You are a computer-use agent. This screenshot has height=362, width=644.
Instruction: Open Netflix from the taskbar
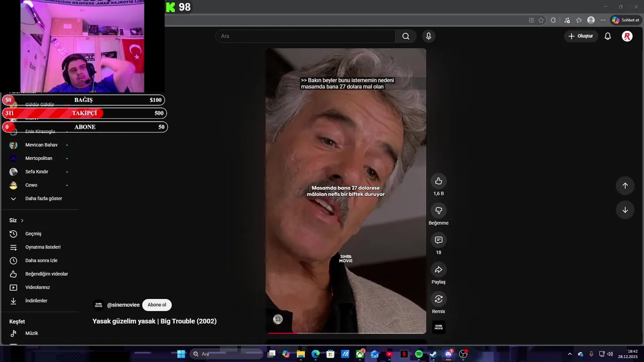[x=404, y=354]
